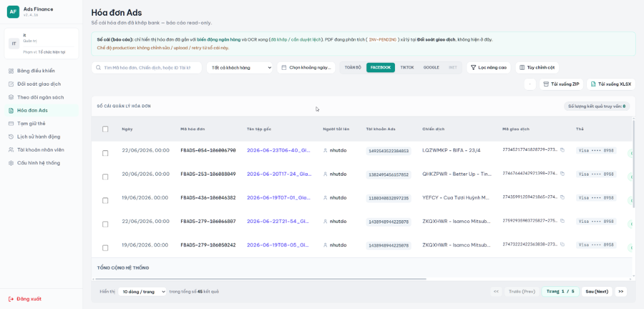Copy transaction code for FBADS-253-106088049 row
Image resolution: width=644 pixels, height=309 pixels.
tap(562, 174)
